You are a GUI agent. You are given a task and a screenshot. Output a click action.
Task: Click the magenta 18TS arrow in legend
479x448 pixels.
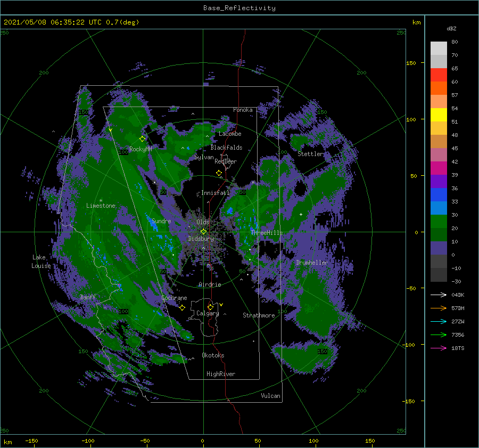pos(439,348)
